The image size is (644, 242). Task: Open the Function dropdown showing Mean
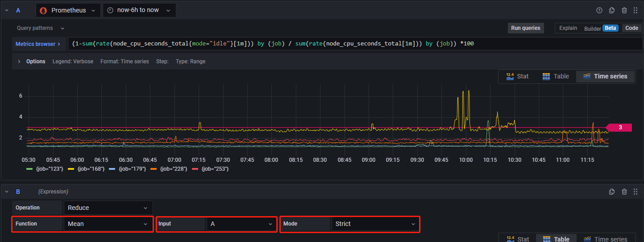(x=108, y=224)
